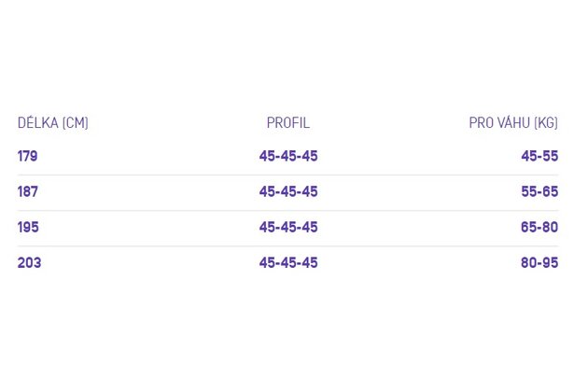Image resolution: width=588 pixels, height=392 pixels.
Task: Click the PRO VÁHU (KG) column header
Action: [513, 123]
